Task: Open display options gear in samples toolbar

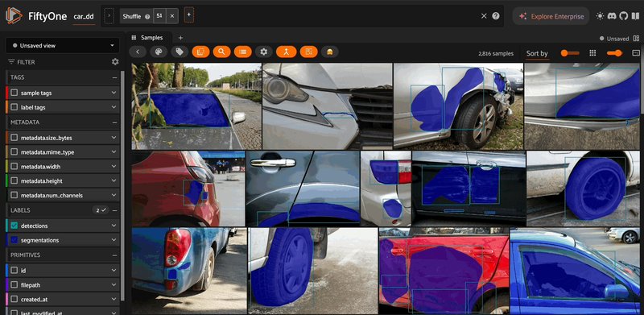Action: tap(264, 52)
